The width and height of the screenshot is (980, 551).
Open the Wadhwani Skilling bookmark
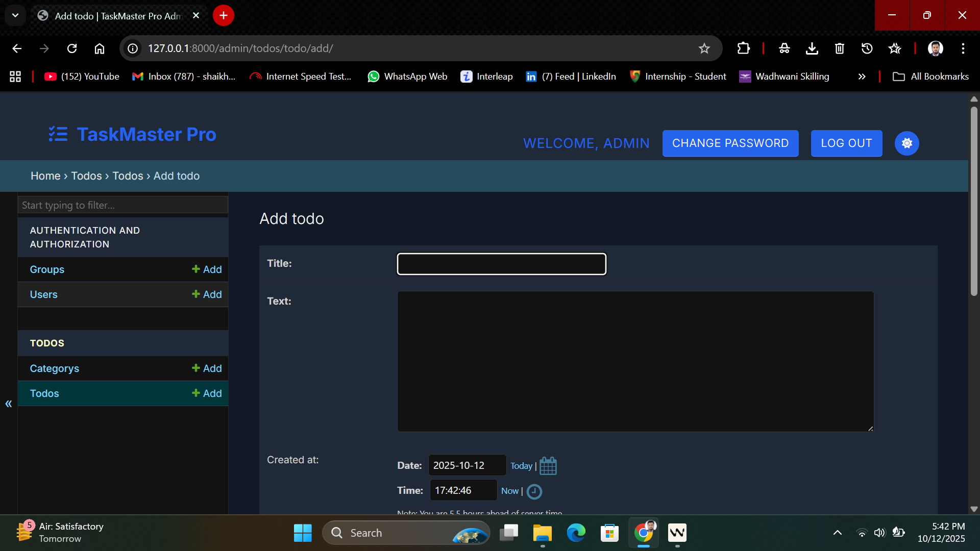pos(784,77)
